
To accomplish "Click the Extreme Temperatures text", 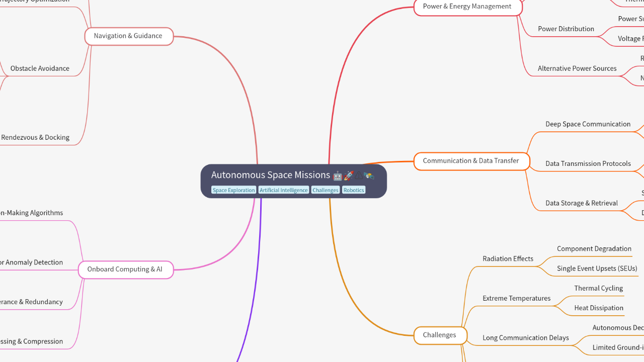I will click(517, 299).
